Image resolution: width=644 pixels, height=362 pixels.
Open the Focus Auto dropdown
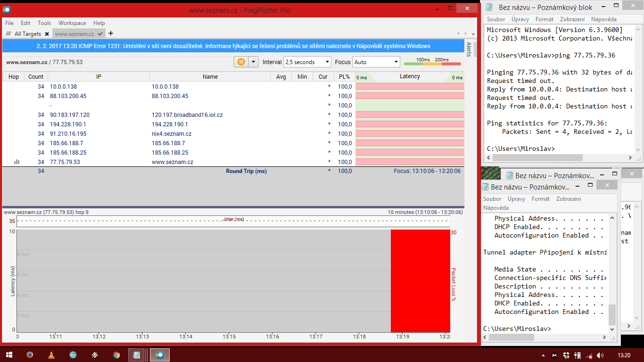[x=376, y=62]
